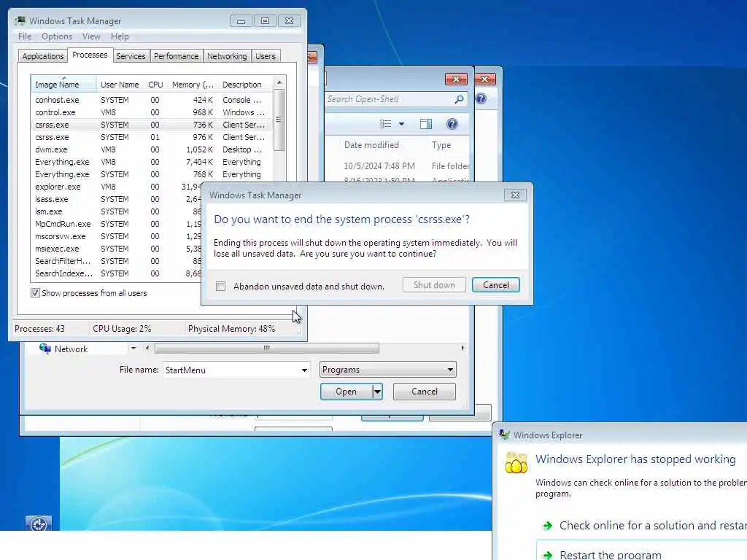This screenshot has width=747, height=560.
Task: Open the Programs file type dropdown
Action: pyautogui.click(x=450, y=370)
